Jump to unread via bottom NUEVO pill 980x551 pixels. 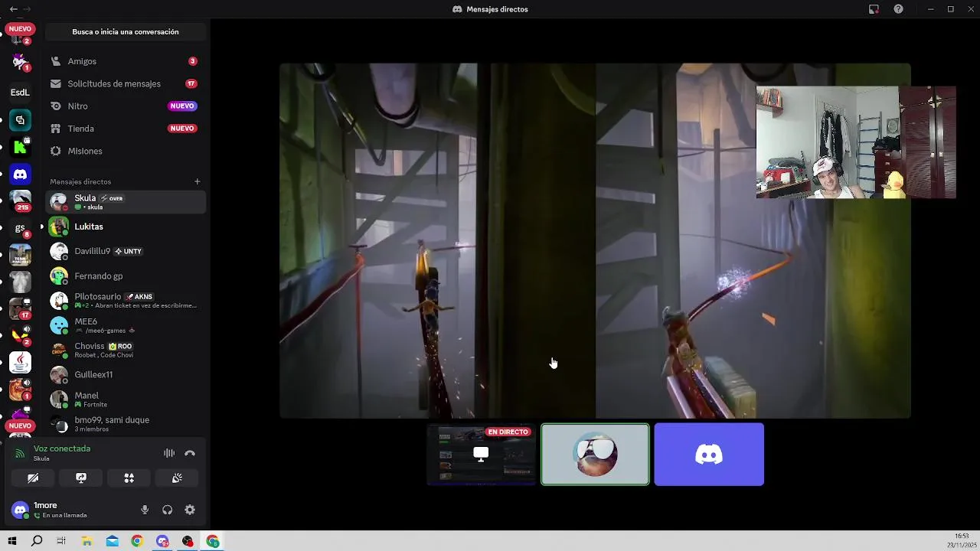coord(20,425)
